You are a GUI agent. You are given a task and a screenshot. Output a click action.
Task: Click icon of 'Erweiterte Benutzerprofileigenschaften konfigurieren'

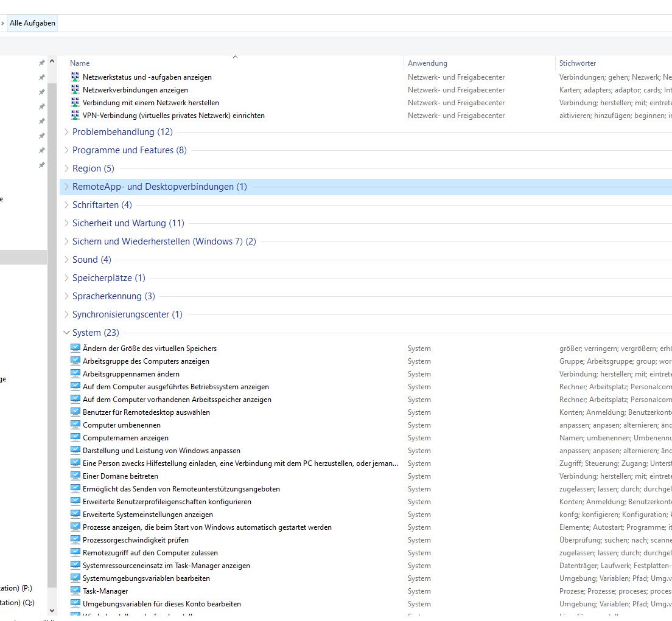click(x=75, y=502)
